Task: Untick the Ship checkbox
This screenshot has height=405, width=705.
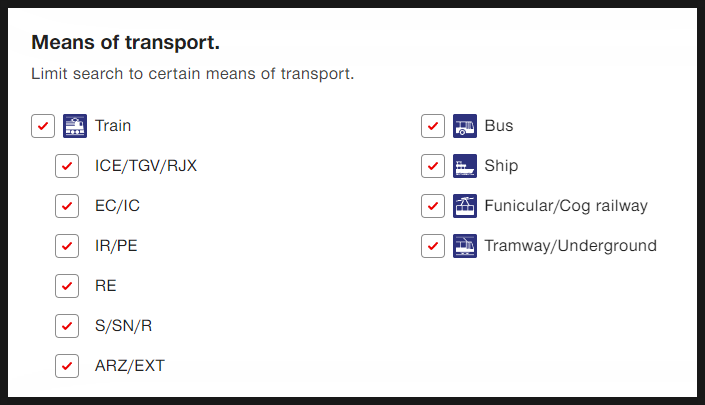Action: click(x=433, y=166)
